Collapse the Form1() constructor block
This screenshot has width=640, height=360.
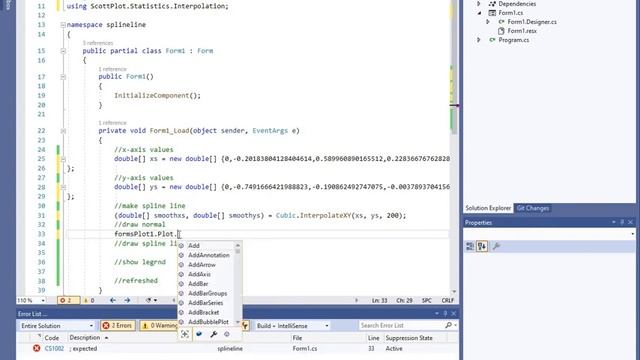tap(63, 77)
